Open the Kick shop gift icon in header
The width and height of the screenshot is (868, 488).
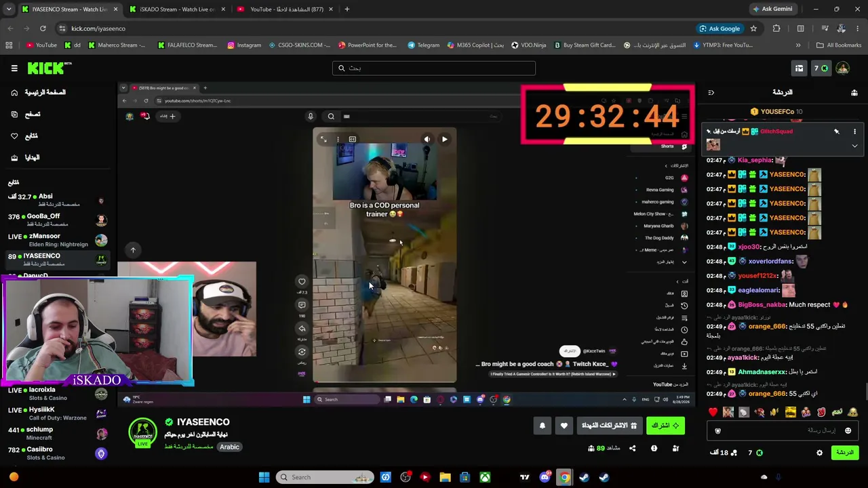click(x=799, y=68)
